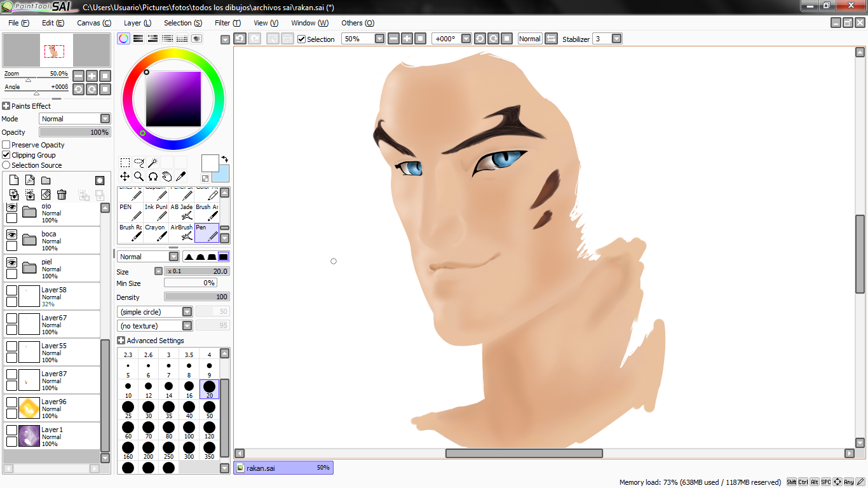
Task: Delete the current layer with trash icon
Action: (x=62, y=194)
